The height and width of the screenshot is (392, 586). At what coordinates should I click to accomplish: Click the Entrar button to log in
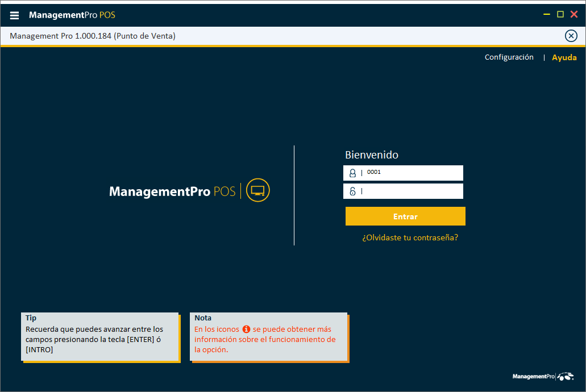(x=405, y=216)
